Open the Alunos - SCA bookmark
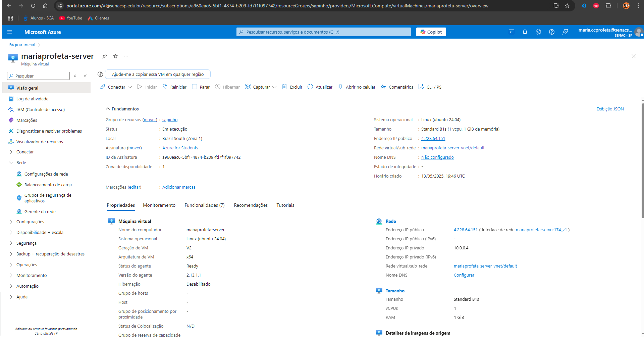644x337 pixels. [39, 18]
